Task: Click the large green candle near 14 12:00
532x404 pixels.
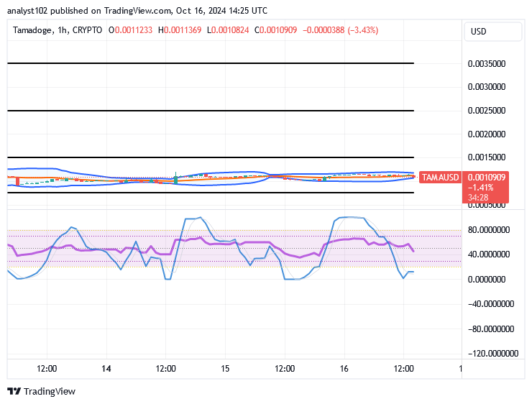Action: pos(175,180)
